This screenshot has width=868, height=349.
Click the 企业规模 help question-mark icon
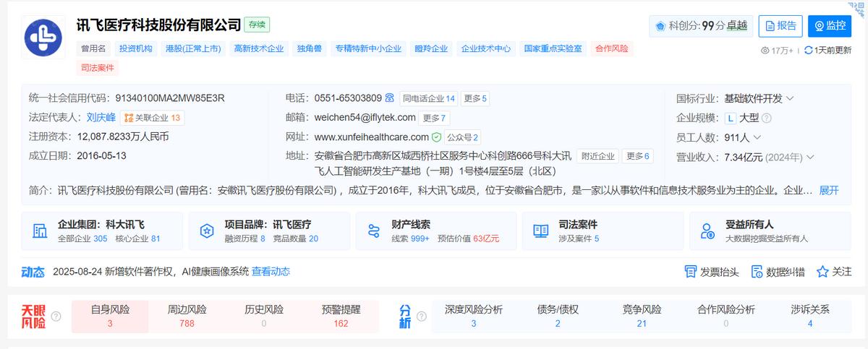pos(766,118)
